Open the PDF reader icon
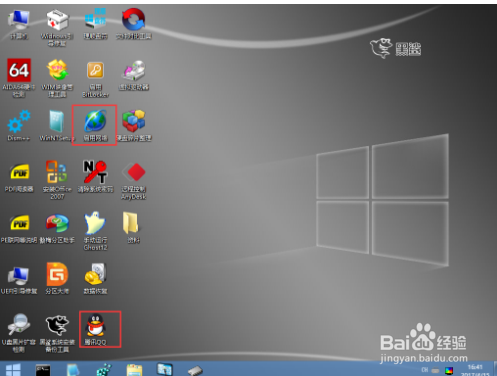497x376 pixels. (x=19, y=177)
